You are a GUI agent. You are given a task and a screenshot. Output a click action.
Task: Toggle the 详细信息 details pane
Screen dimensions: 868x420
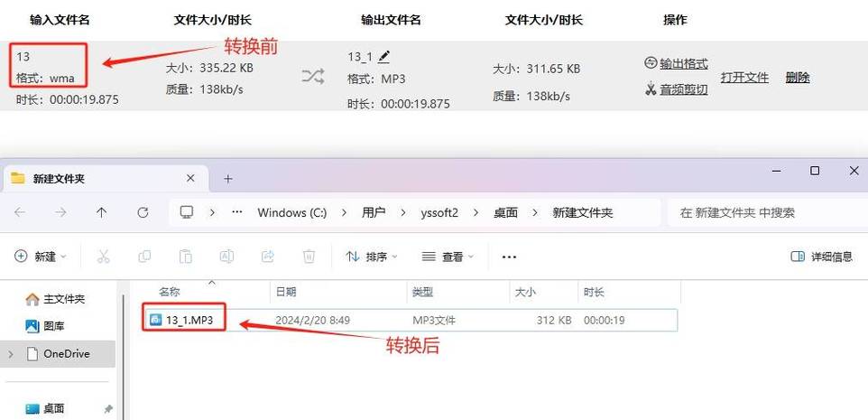click(822, 257)
